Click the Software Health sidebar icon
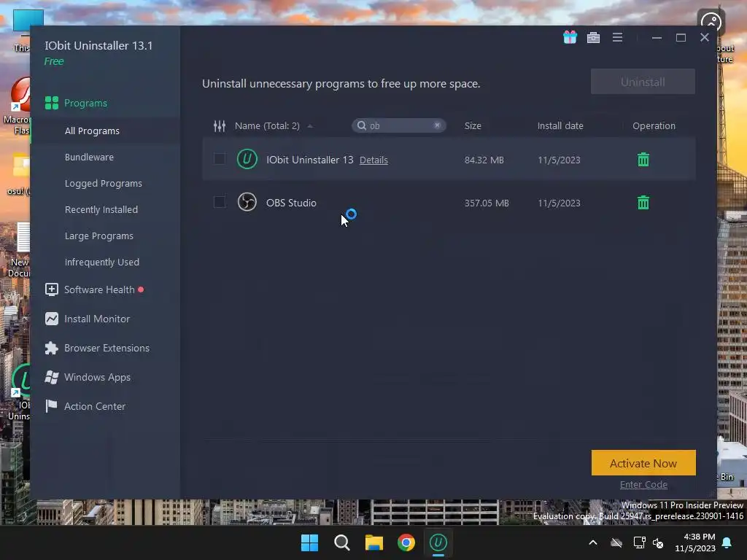The height and width of the screenshot is (560, 747). pos(52,289)
